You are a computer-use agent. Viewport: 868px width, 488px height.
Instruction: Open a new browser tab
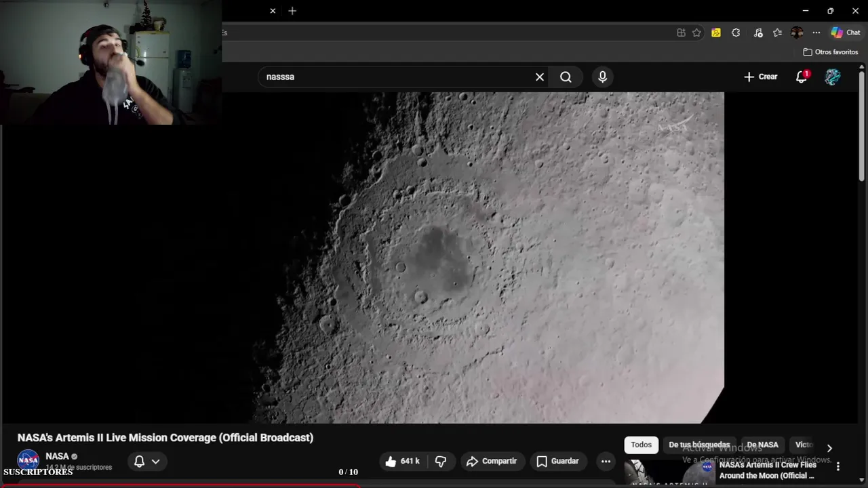(x=292, y=11)
